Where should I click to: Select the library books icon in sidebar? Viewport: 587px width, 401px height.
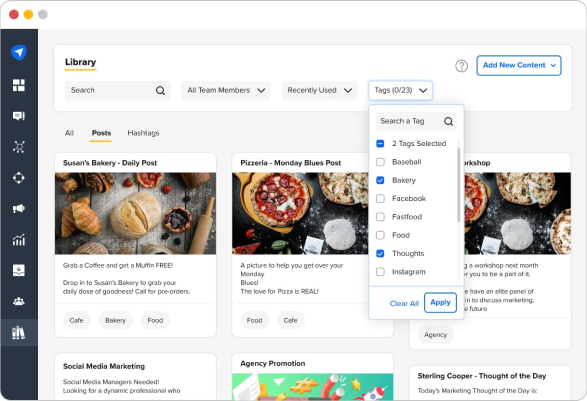[19, 332]
